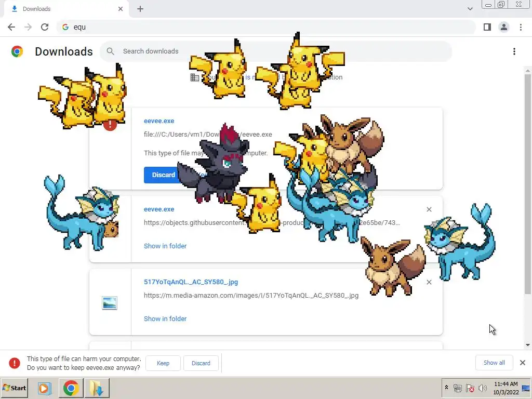Click the amazon image URL text

coord(251,296)
